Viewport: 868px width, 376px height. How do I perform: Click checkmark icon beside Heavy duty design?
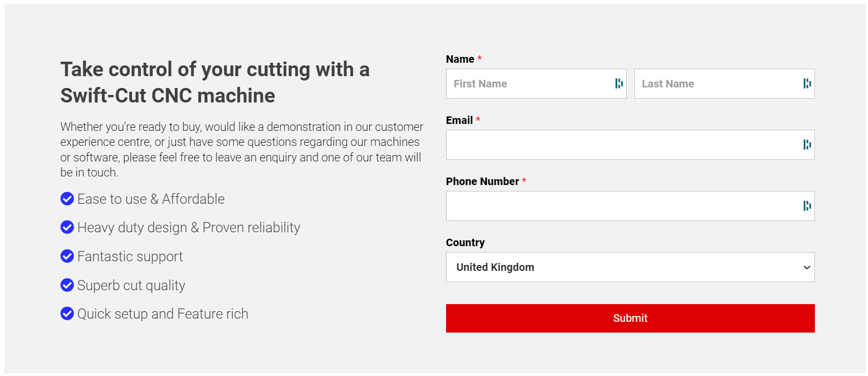(67, 227)
